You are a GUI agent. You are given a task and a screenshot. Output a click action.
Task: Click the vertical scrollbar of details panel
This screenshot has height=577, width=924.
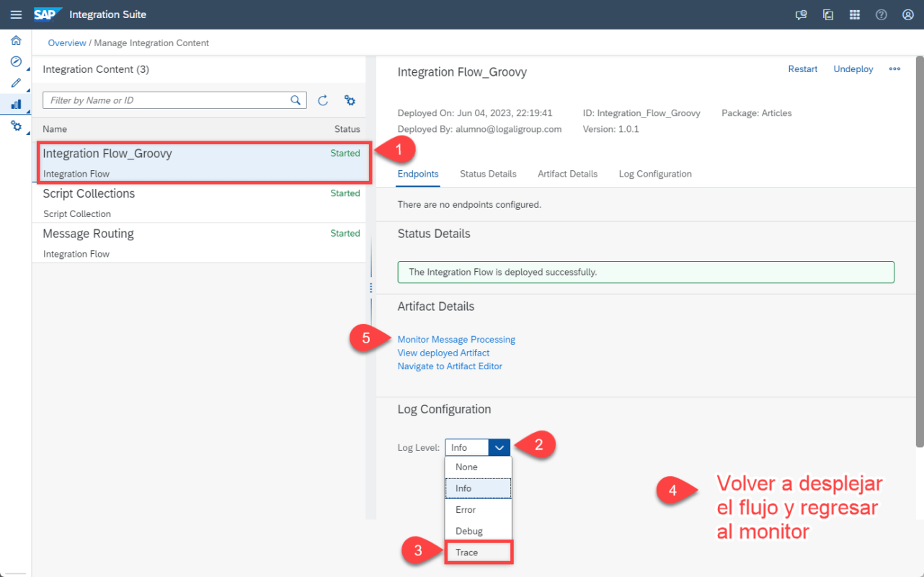[x=919, y=251]
